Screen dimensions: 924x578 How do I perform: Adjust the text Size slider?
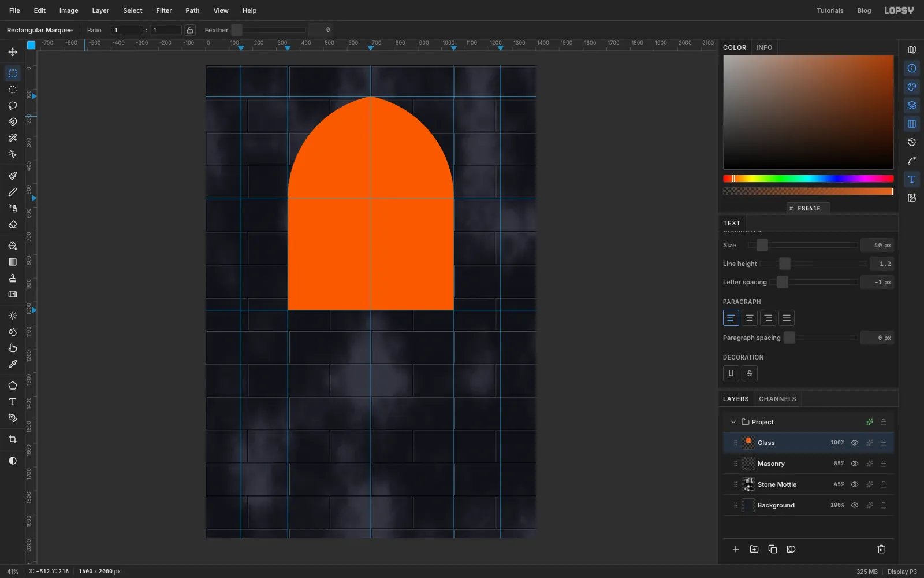pos(803,245)
